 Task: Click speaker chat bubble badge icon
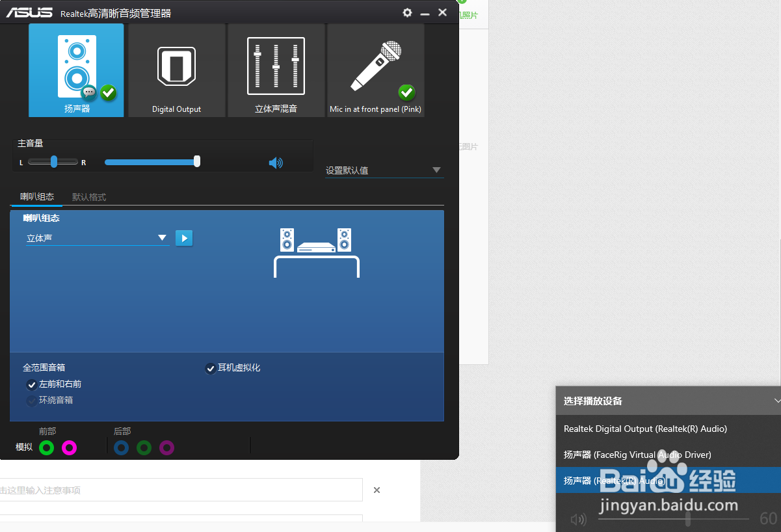pos(89,92)
